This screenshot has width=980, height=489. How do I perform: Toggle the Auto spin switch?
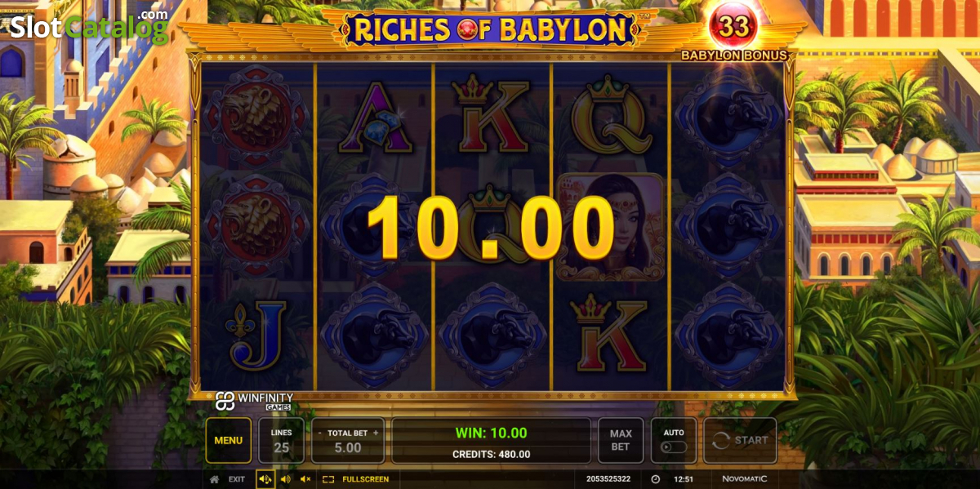[x=674, y=447]
